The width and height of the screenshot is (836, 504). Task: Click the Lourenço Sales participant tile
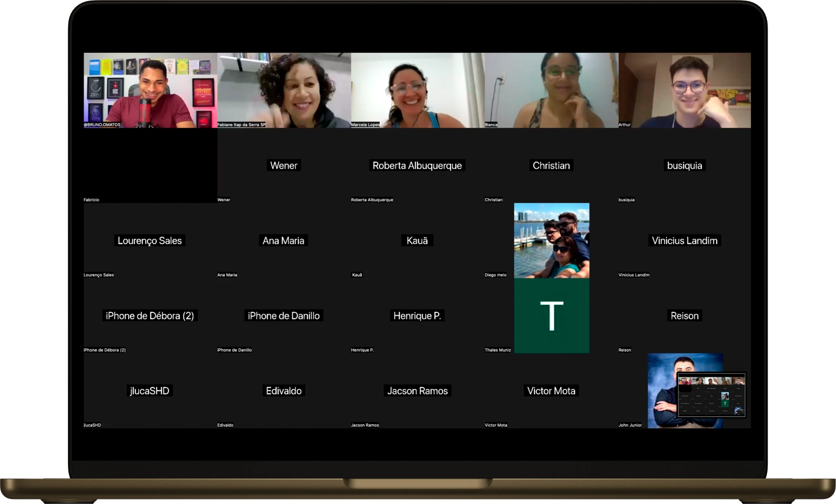(150, 240)
